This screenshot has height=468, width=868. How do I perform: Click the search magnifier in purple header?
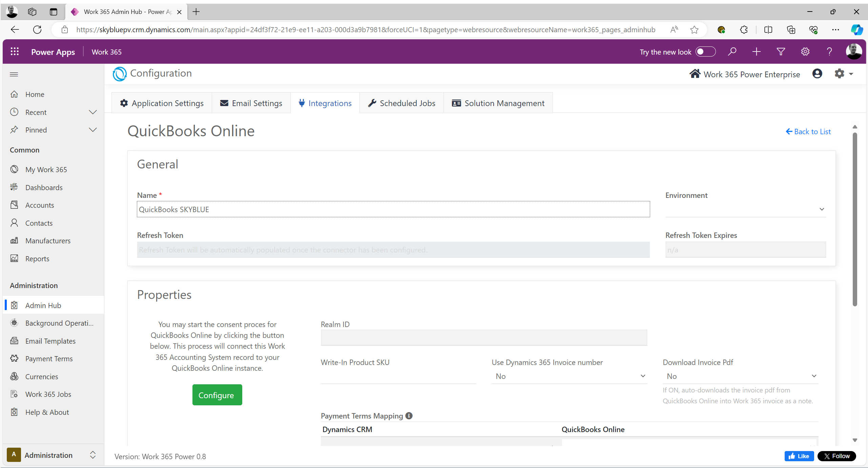(x=732, y=52)
